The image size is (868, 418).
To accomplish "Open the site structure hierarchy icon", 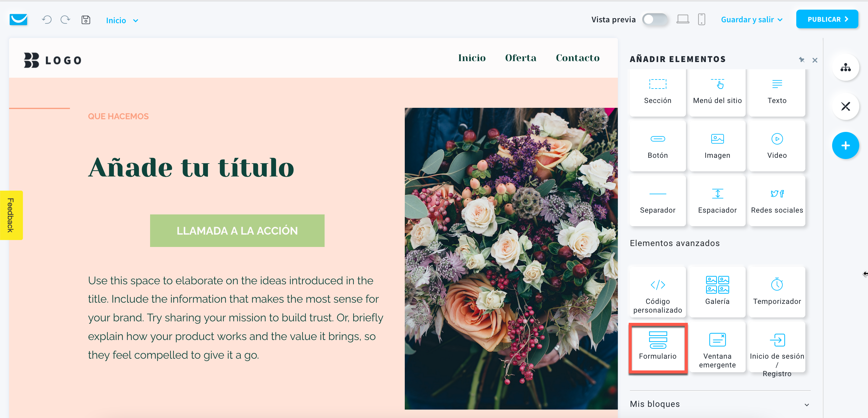I will [845, 67].
